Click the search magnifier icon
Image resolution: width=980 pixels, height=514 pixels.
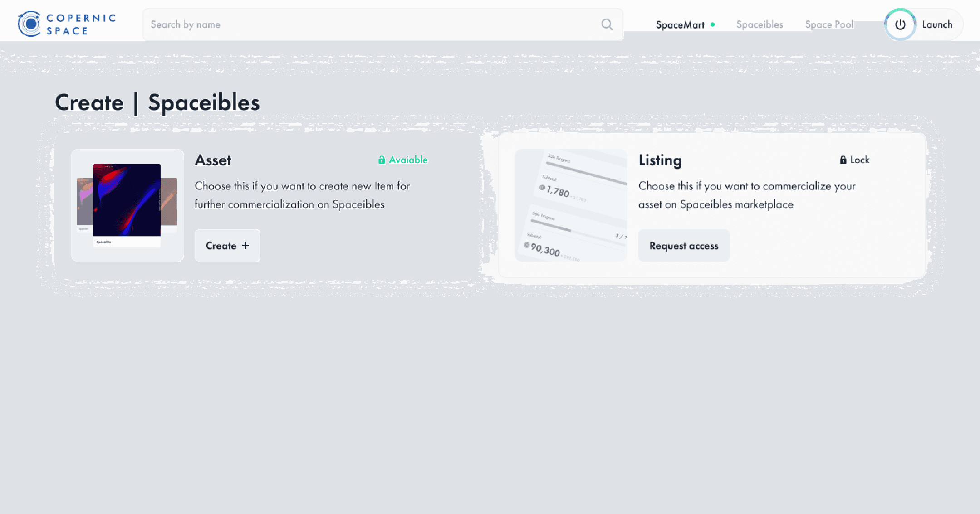[607, 24]
